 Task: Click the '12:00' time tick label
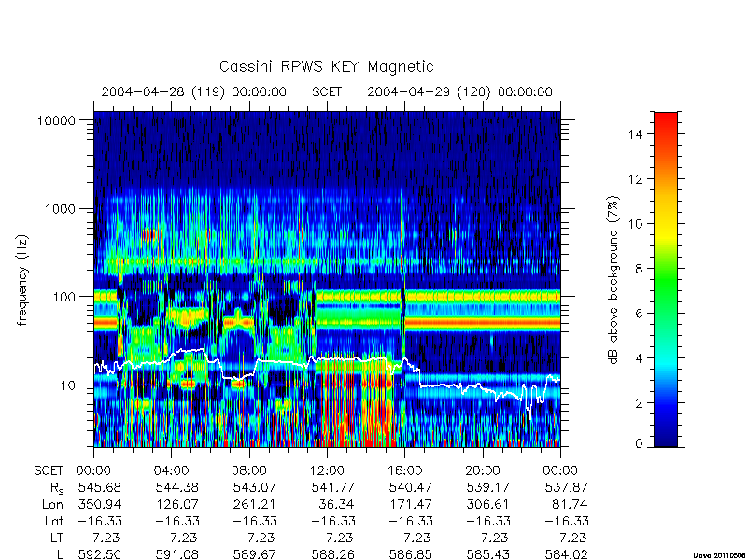coord(327,471)
